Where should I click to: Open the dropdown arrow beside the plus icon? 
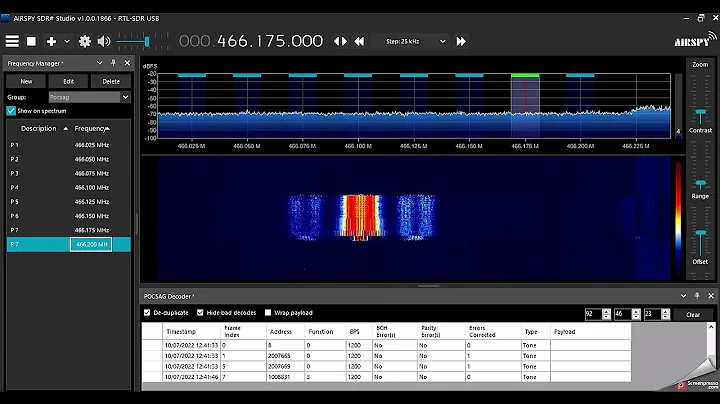pyautogui.click(x=67, y=41)
